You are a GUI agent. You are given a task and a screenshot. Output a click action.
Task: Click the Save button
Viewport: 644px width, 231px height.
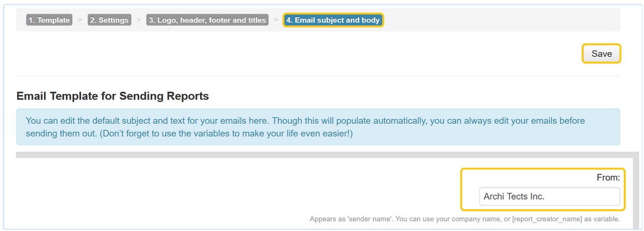click(601, 54)
